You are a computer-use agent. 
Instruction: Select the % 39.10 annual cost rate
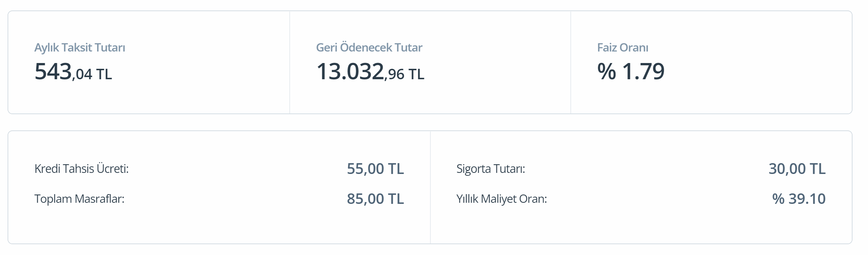pyautogui.click(x=799, y=198)
